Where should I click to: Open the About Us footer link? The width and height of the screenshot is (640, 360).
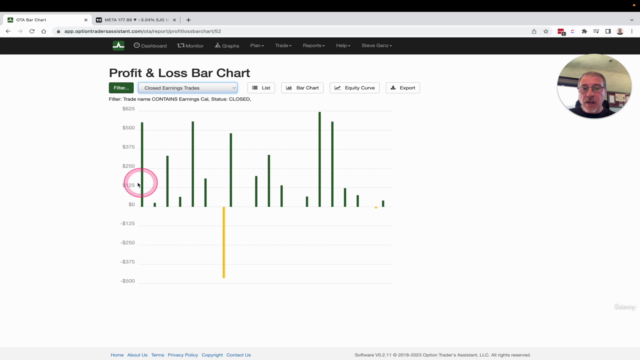[137, 355]
